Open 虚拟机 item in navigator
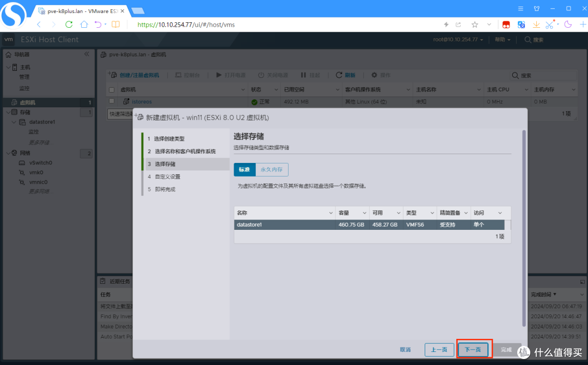 point(49,102)
